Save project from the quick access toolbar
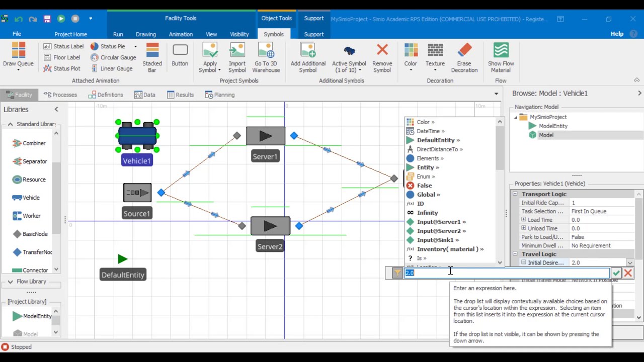 47,19
